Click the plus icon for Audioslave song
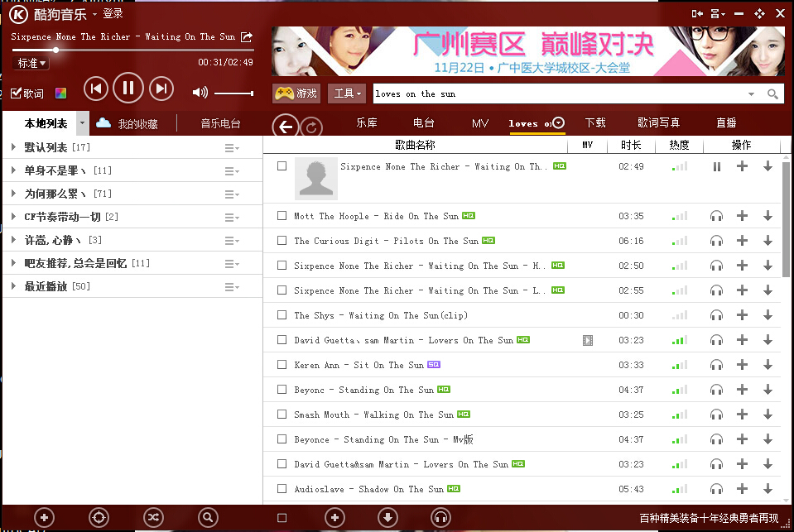Image resolution: width=794 pixels, height=532 pixels. coord(742,489)
